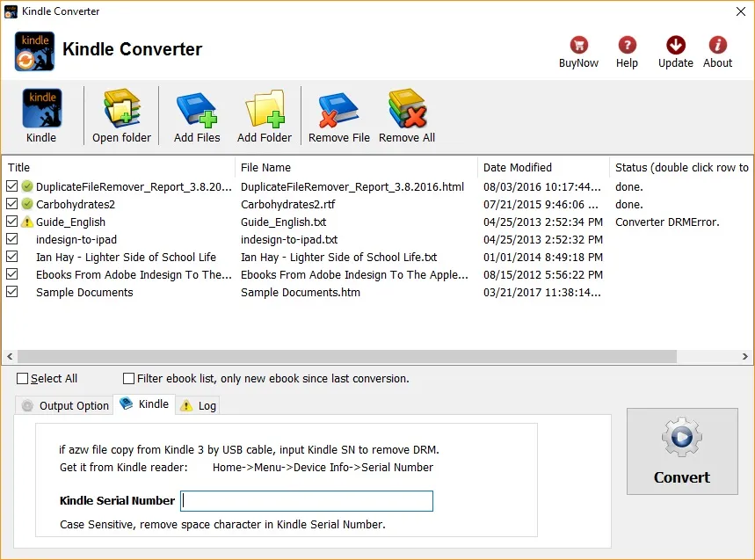Click the horizontal scrollbar right arrow
This screenshot has width=755, height=560.
[x=744, y=356]
